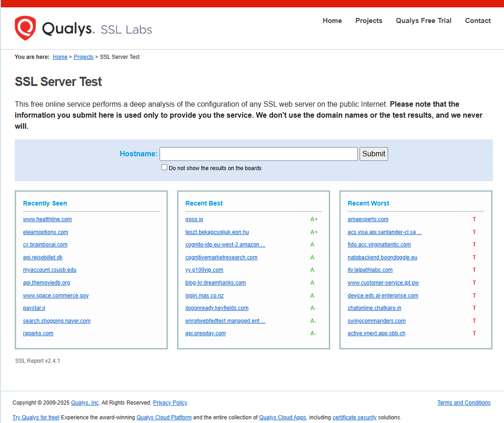Image resolution: width=504 pixels, height=423 pixels.
Task: Open teszt.bekapcsoljuk.eon.hu link
Action: point(217,232)
